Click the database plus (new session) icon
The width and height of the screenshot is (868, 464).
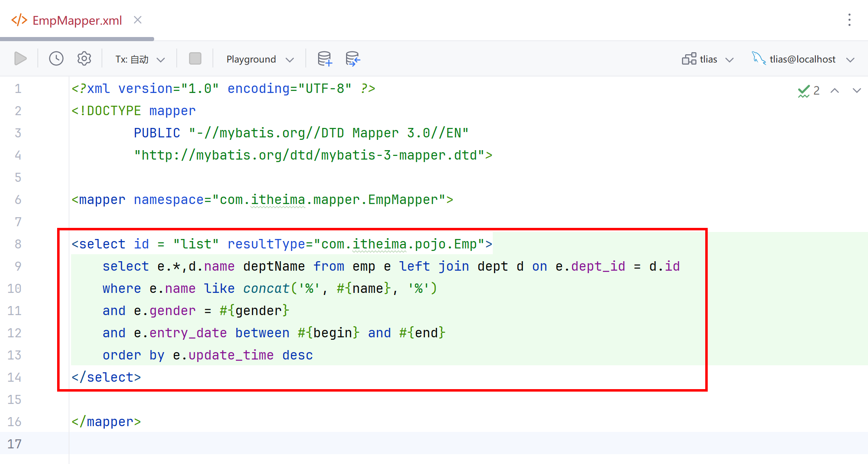325,59
